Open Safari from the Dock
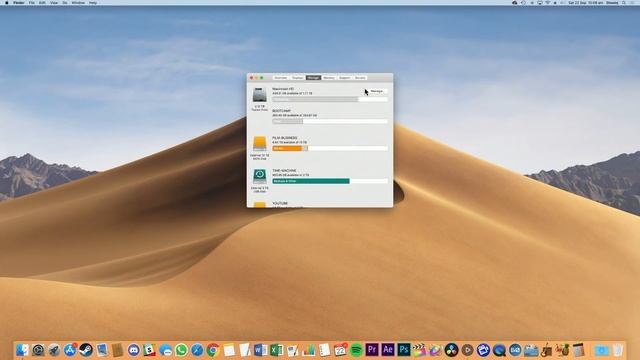640x360 pixels. click(x=197, y=350)
